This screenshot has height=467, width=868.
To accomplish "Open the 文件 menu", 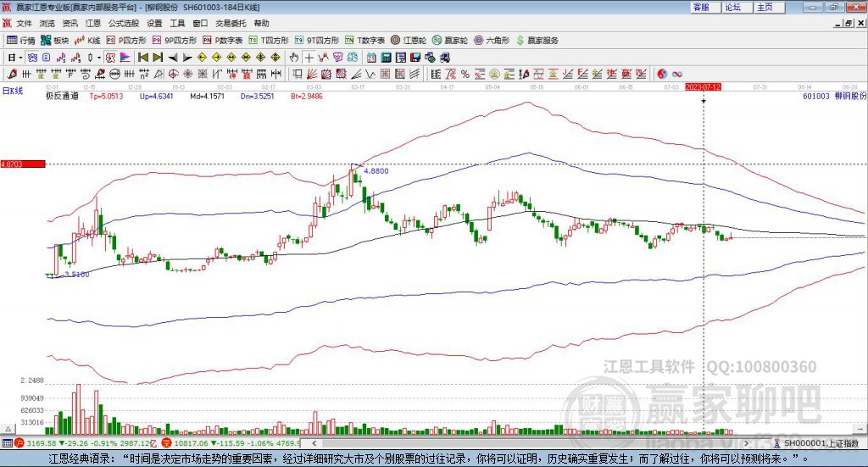I will point(24,23).
